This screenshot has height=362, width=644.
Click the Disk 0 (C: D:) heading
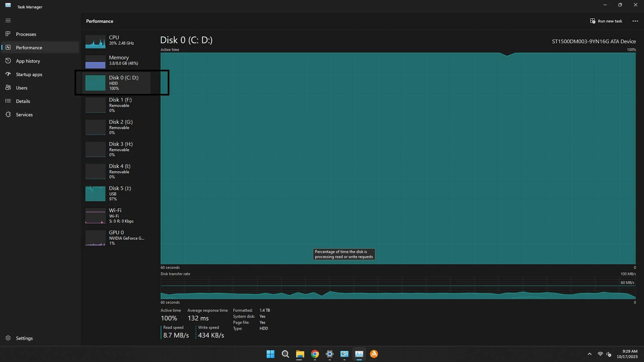pyautogui.click(x=186, y=40)
